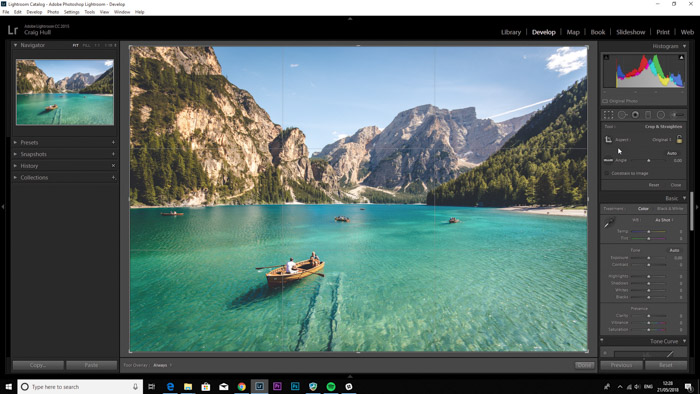
Task: Open the Photo menu
Action: [x=53, y=12]
